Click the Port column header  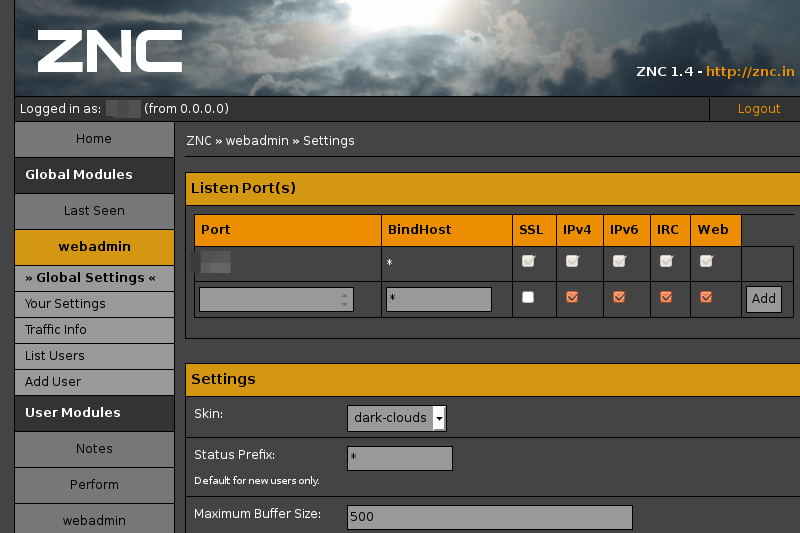(x=288, y=230)
